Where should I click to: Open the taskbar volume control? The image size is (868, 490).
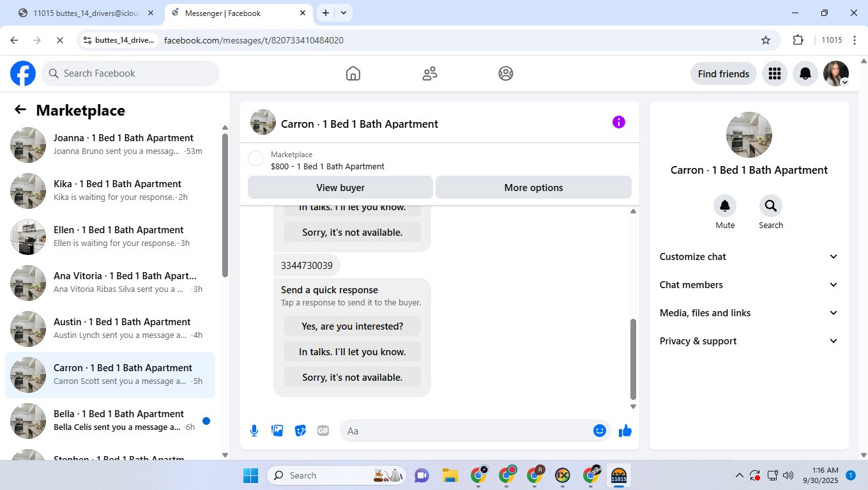(x=788, y=475)
